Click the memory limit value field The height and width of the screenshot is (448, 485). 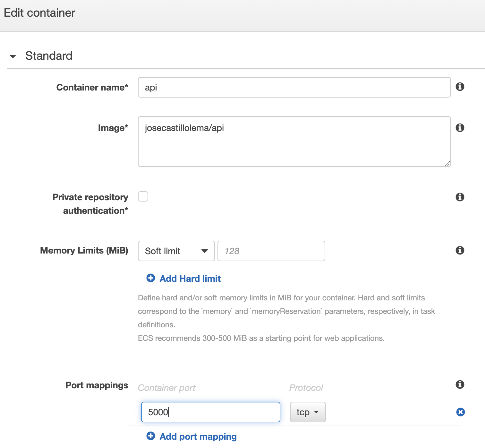[271, 251]
